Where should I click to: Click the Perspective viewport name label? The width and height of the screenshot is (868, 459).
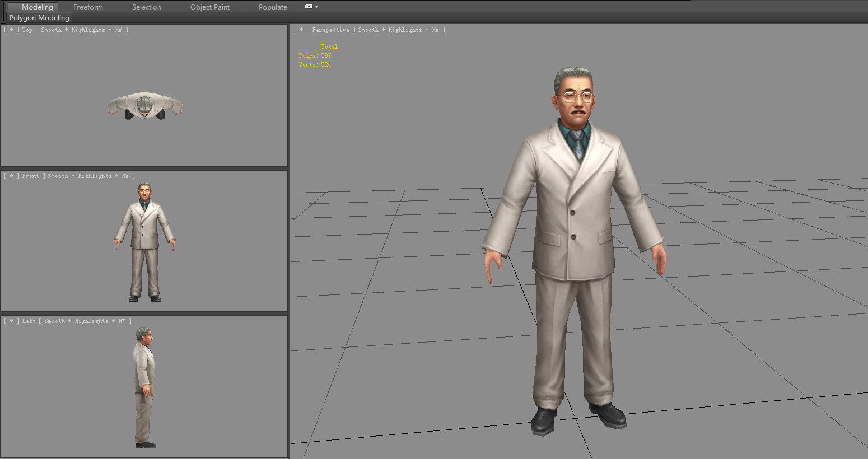pyautogui.click(x=330, y=30)
